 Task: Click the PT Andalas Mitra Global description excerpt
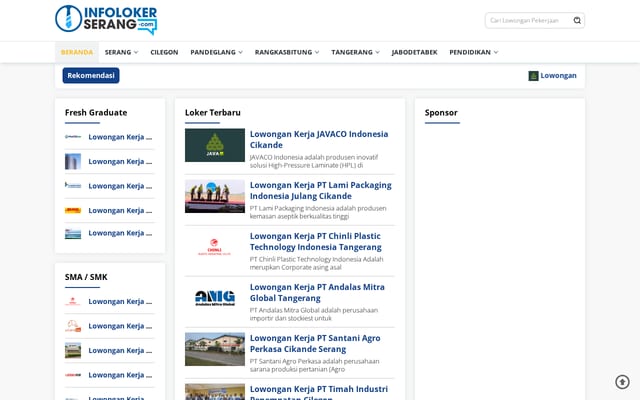click(314, 314)
